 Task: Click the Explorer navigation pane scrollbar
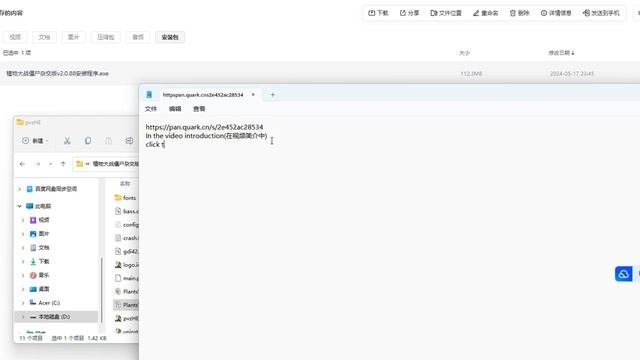tap(101, 290)
